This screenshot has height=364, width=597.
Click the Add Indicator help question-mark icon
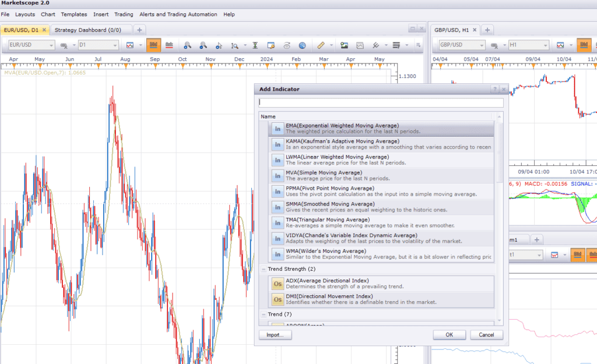[x=494, y=90]
